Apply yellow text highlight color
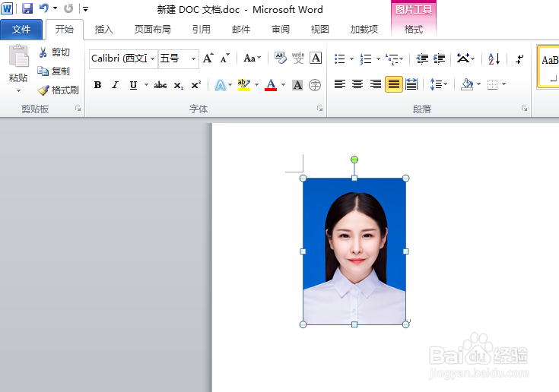The width and height of the screenshot is (559, 392). 244,85
